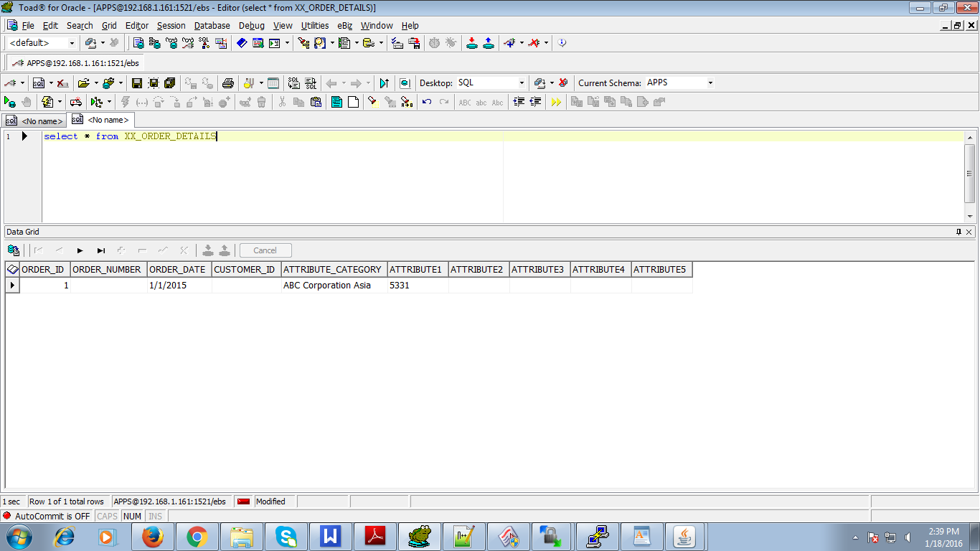Open the Database menu
Viewport: 980px width, 551px height.
tap(212, 26)
